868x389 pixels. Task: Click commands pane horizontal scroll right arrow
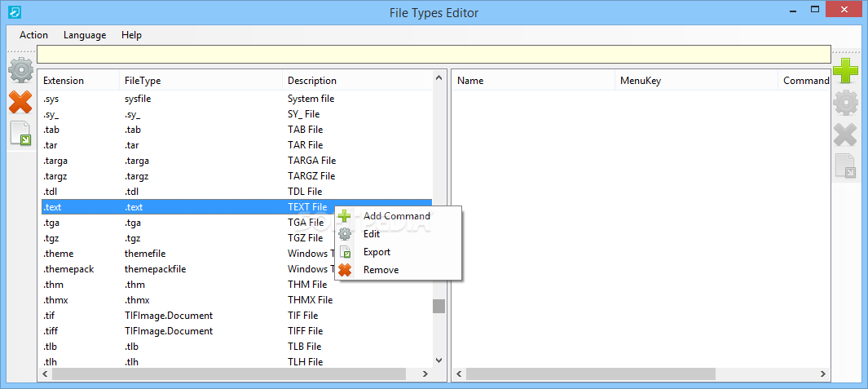click(x=824, y=374)
